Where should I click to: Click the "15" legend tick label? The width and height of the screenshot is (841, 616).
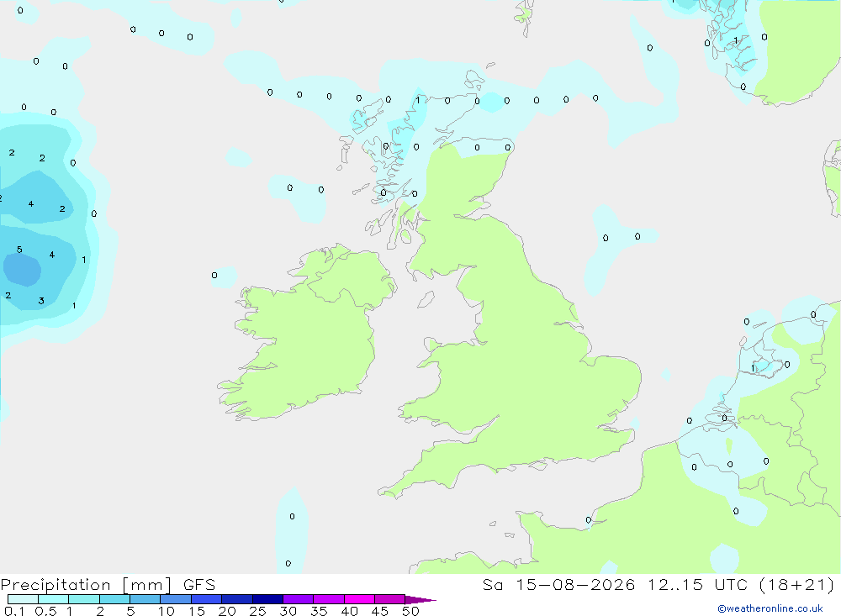[x=197, y=611]
